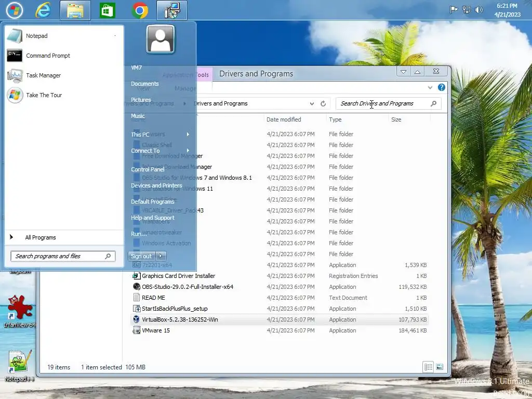Click the Notepad icon in Start menu
532x399 pixels.
[15, 36]
